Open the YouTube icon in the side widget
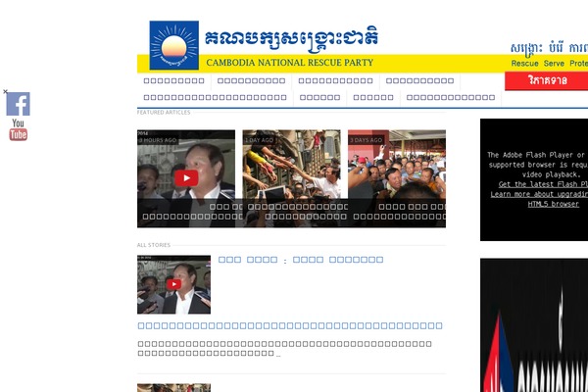Image resolution: width=588 pixels, height=392 pixels. coord(18,129)
